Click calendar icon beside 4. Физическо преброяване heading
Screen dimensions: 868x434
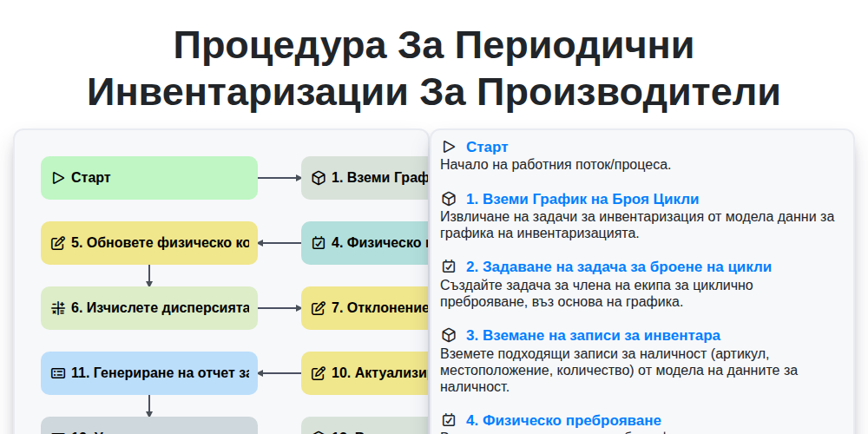(x=449, y=420)
